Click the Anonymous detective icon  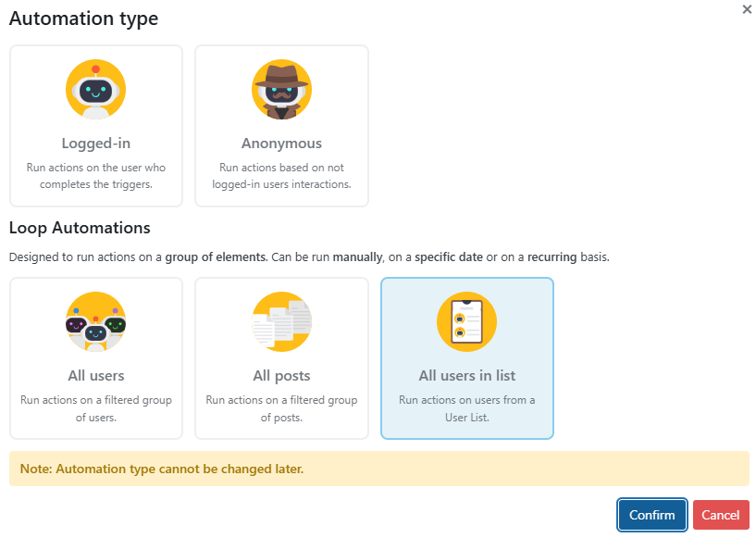281,90
